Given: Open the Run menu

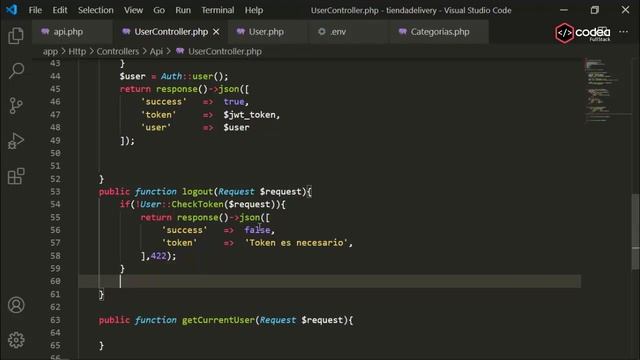Looking at the screenshot, I should coord(183,10).
